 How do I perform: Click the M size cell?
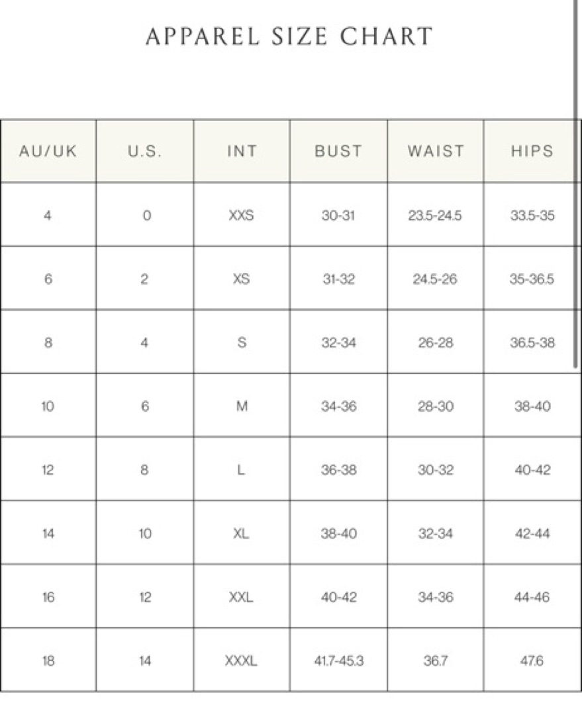(x=242, y=406)
